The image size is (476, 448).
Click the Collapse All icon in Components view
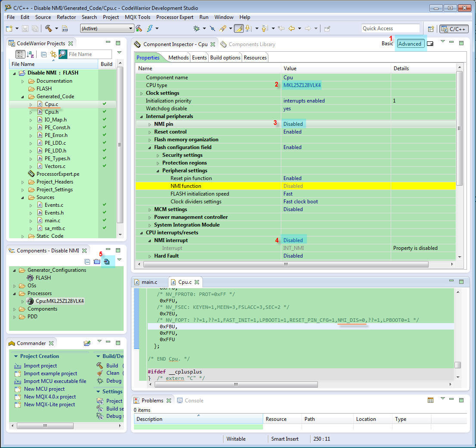(x=87, y=261)
